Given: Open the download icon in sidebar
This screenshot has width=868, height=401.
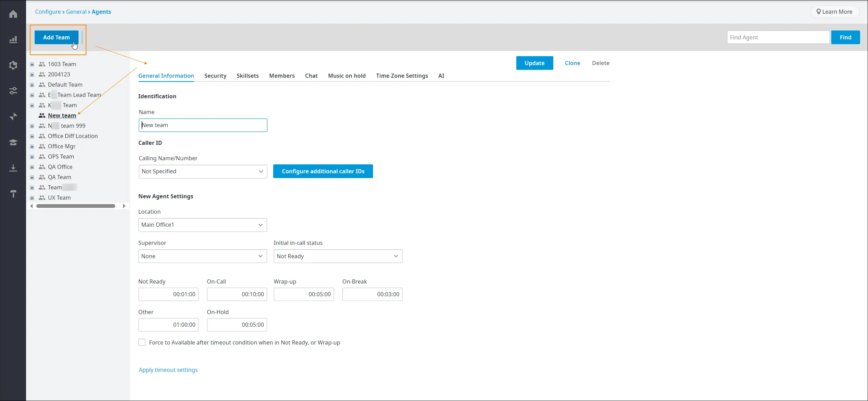Looking at the screenshot, I should tap(13, 168).
